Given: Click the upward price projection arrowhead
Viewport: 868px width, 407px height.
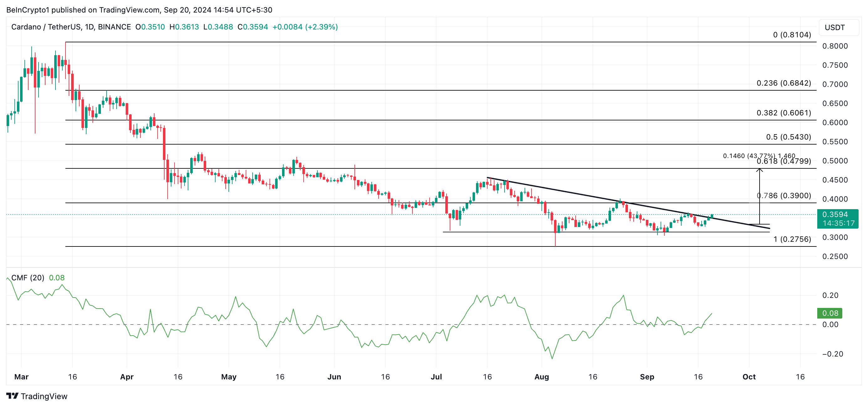Looking at the screenshot, I should [x=760, y=170].
